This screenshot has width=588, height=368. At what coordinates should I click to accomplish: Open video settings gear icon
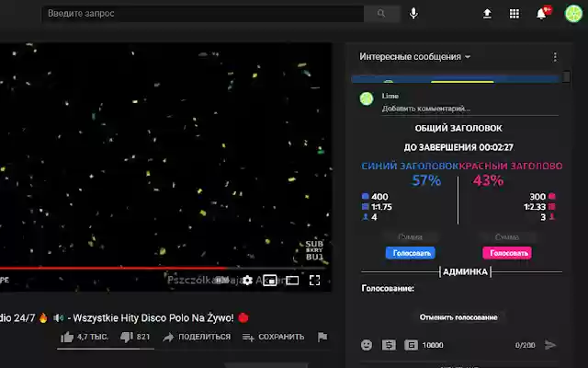click(247, 280)
